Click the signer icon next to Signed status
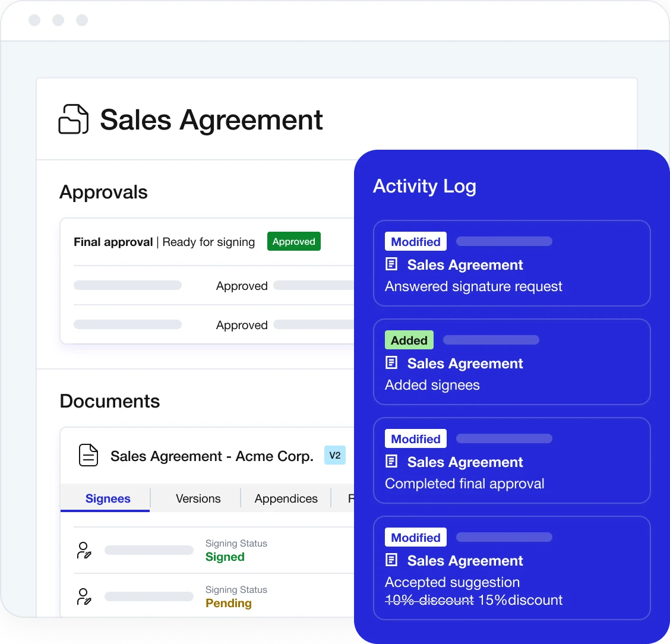 click(84, 550)
